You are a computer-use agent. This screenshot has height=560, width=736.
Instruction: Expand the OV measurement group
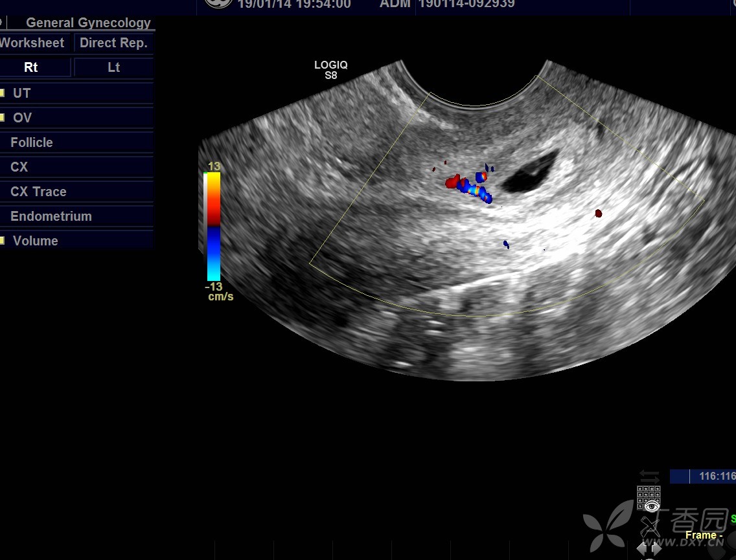point(22,118)
